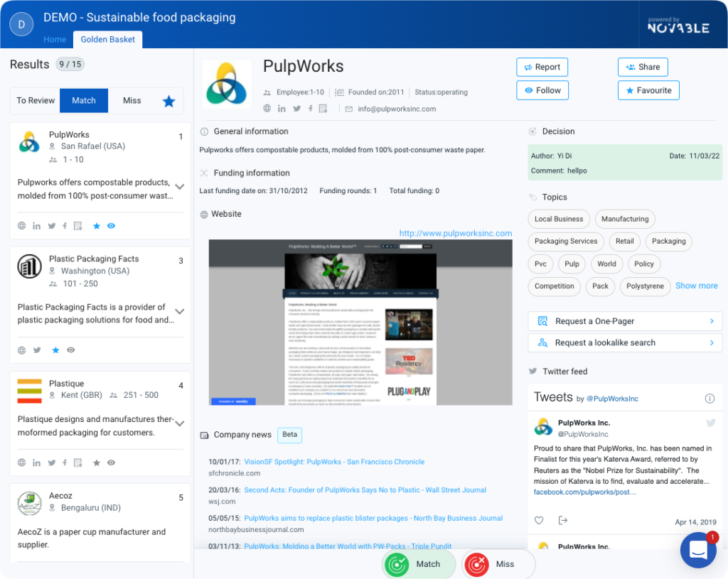Show starred favourites filter in Results
Image resolution: width=728 pixels, height=579 pixels.
pos(169,101)
